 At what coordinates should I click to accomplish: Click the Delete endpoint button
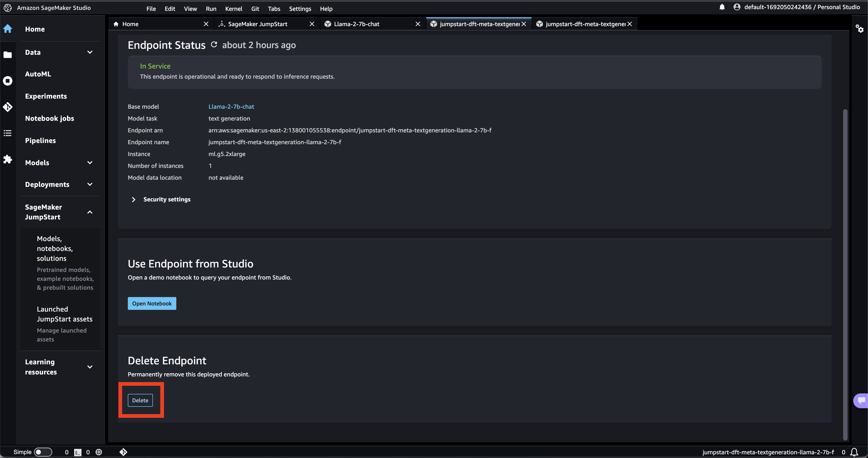click(140, 400)
